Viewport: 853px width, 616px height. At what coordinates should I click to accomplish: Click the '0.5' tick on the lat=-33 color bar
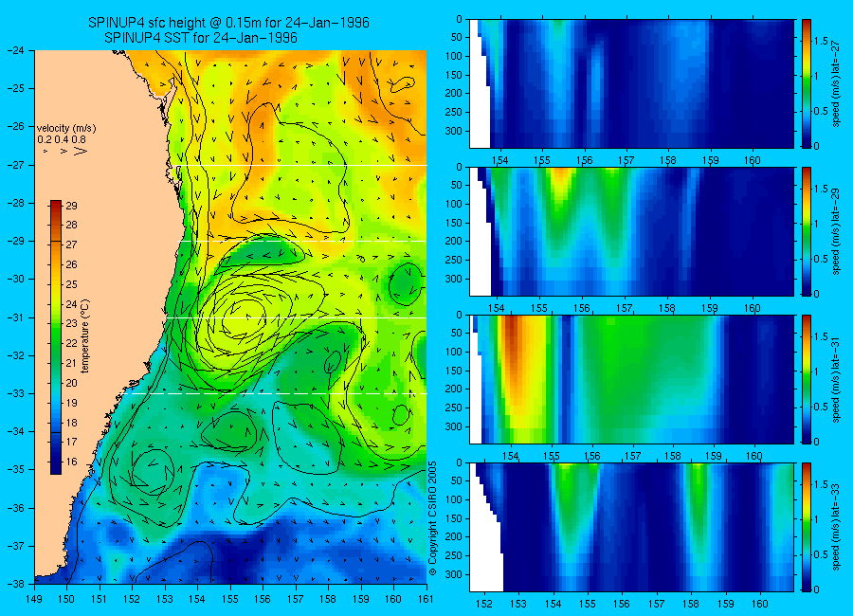pyautogui.click(x=822, y=554)
